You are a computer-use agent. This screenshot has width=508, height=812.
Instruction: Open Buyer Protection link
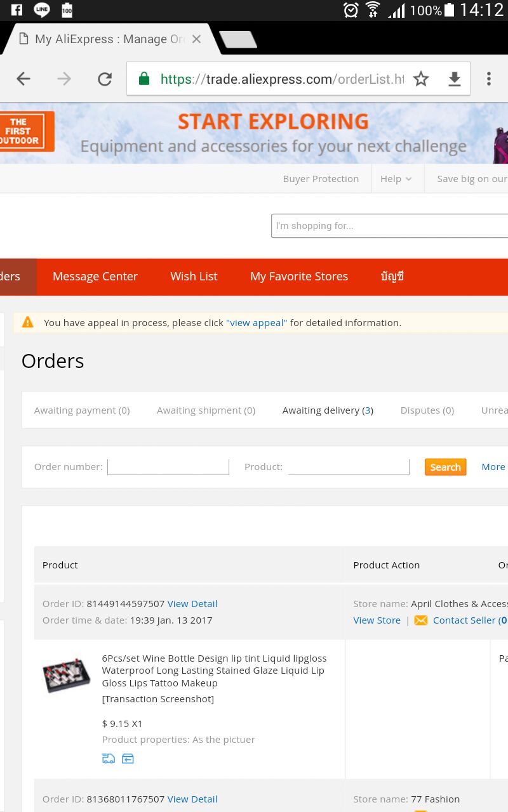pyautogui.click(x=321, y=179)
